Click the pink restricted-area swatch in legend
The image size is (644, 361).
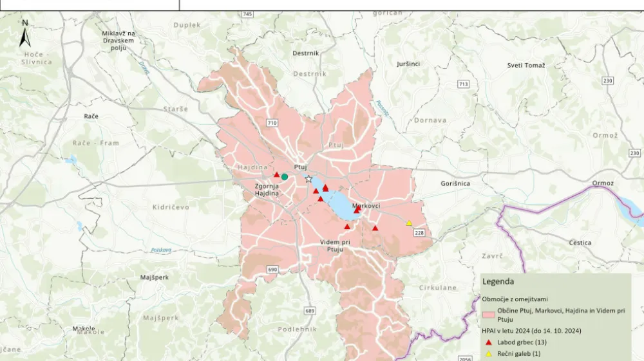[x=489, y=313]
